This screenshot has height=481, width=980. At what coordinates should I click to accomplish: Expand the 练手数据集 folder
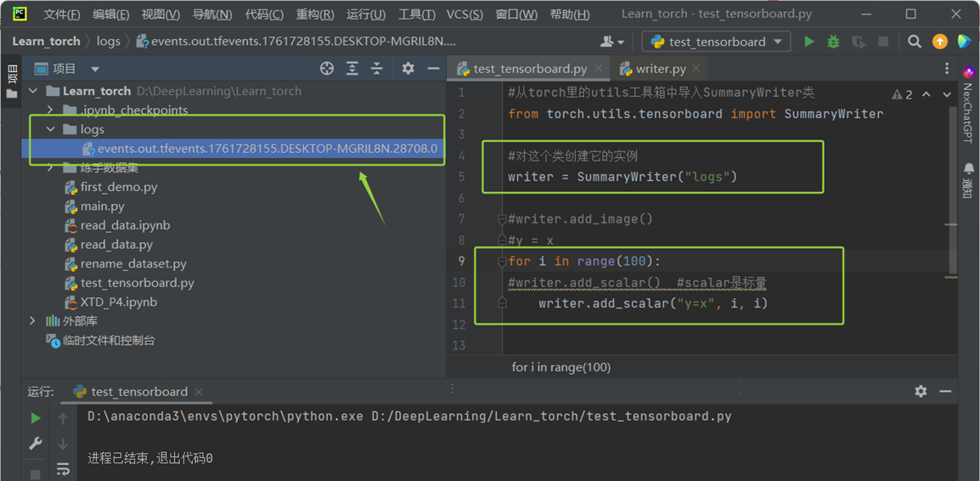[x=51, y=167]
